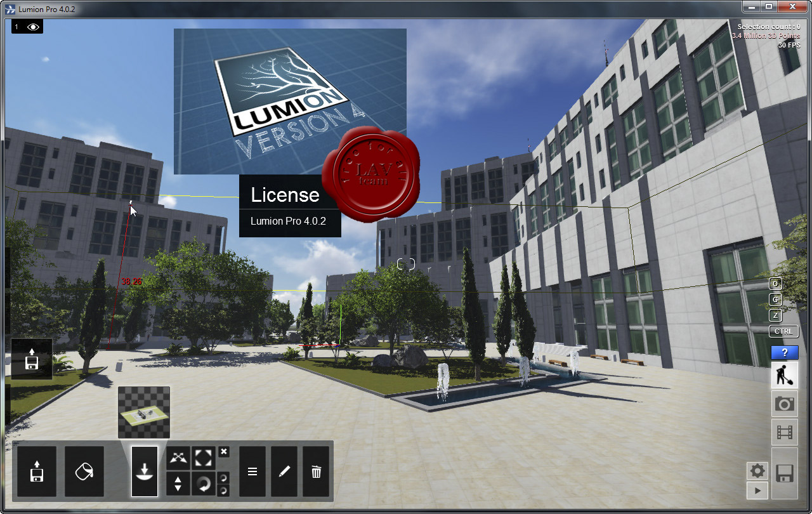Open the Import objects category
The height and width of the screenshot is (514, 812).
point(37,471)
